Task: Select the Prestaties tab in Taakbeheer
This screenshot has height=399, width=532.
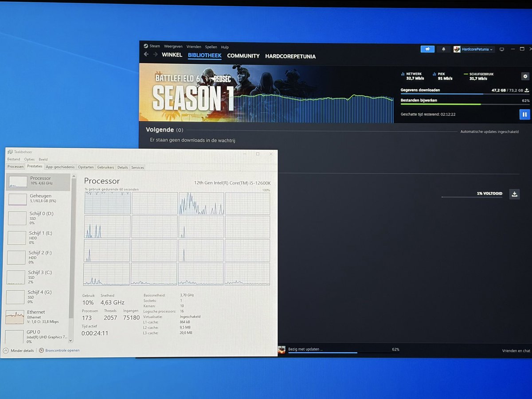Action: 35,166
